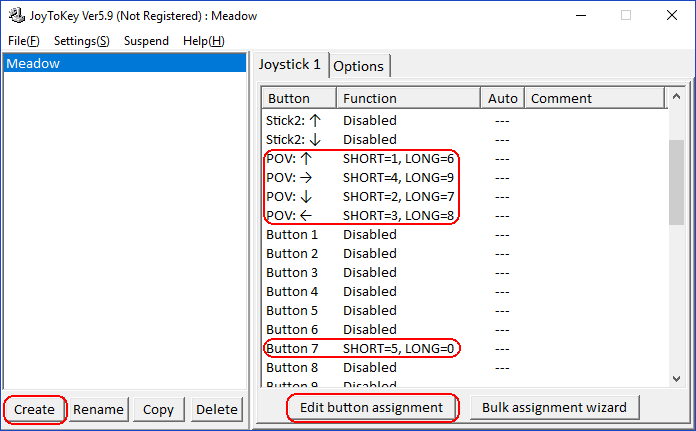
Task: Click the scroll up arrow of button list
Action: coord(676,98)
